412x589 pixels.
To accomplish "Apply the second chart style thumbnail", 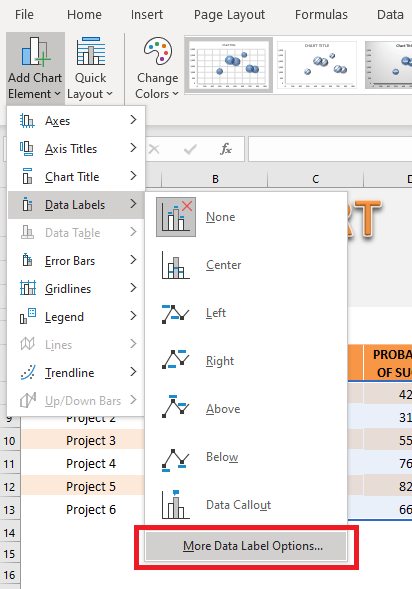I will [x=317, y=65].
